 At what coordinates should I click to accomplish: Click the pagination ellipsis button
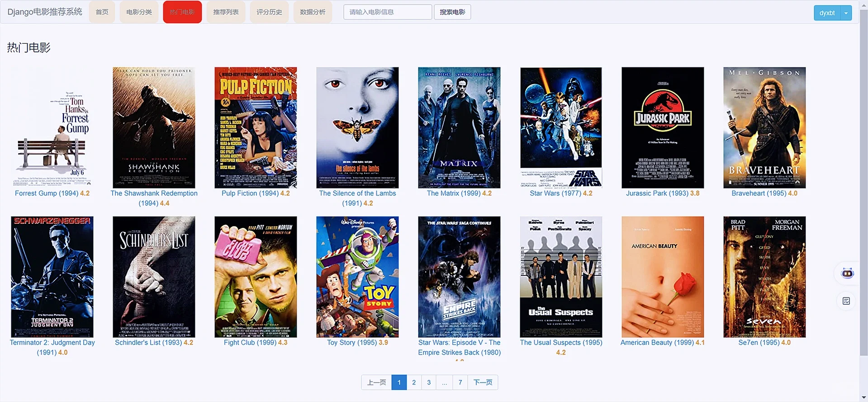445,382
